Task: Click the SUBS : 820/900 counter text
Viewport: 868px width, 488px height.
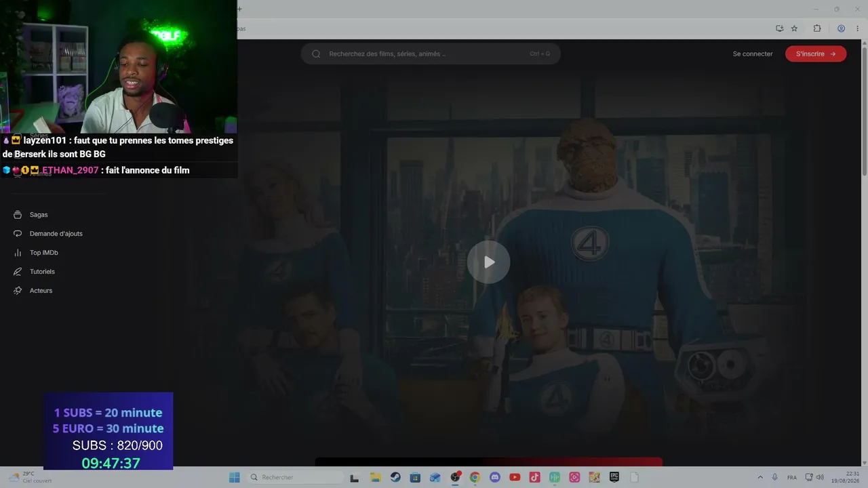Action: tap(117, 445)
